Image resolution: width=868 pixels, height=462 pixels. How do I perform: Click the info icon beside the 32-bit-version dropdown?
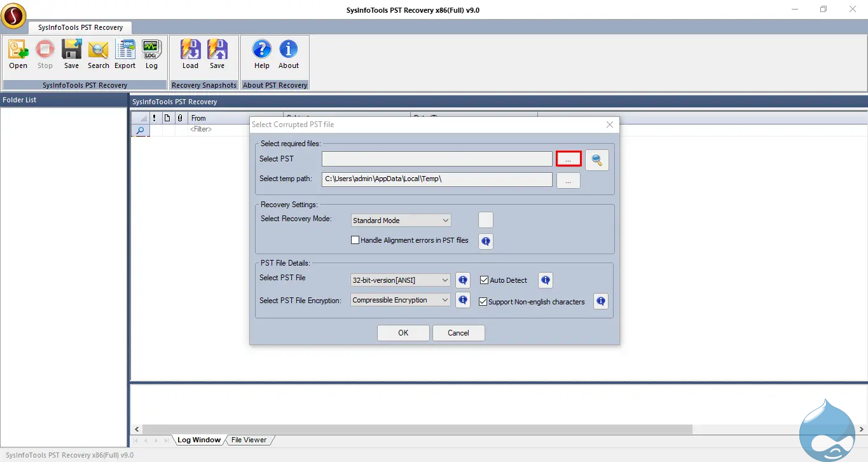[x=463, y=280]
